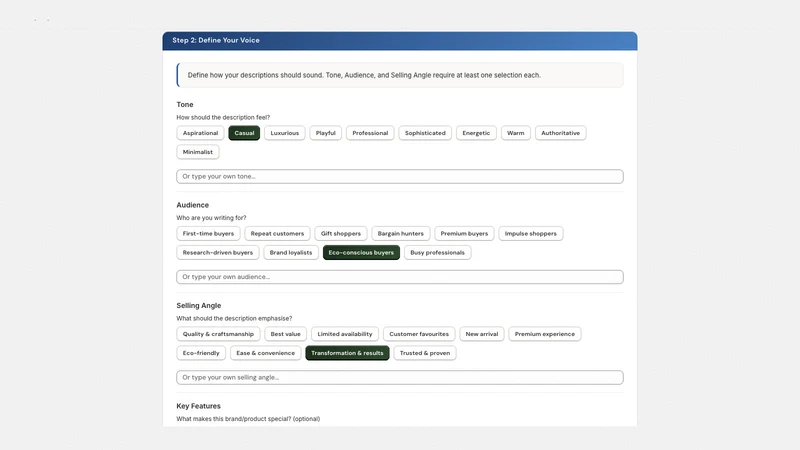Select Busy professionals audience
This screenshot has height=450, width=800.
(437, 252)
